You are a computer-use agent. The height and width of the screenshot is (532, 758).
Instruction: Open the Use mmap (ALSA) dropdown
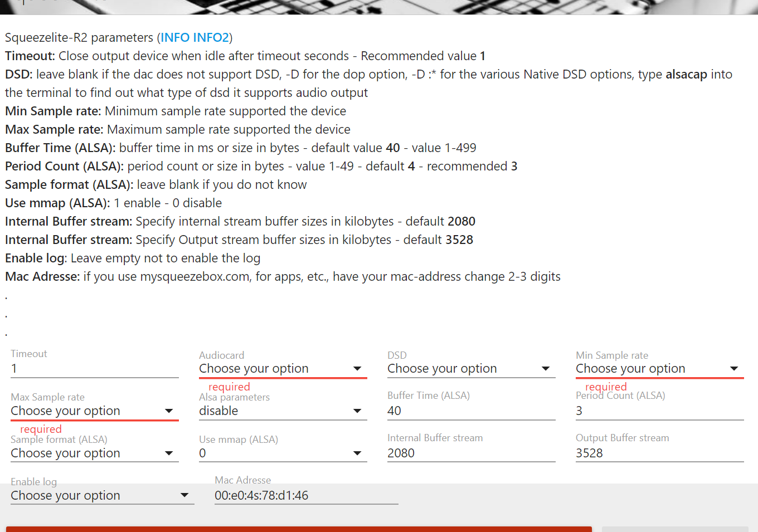pyautogui.click(x=283, y=453)
